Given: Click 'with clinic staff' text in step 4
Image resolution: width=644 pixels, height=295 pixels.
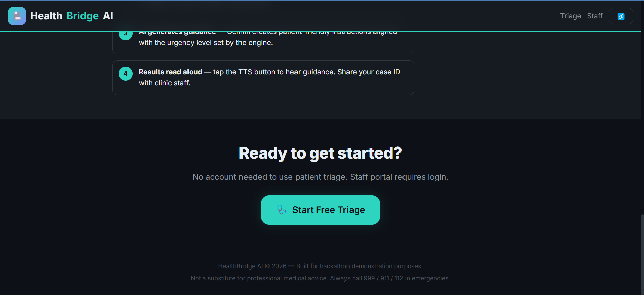Looking at the screenshot, I should 164,83.
